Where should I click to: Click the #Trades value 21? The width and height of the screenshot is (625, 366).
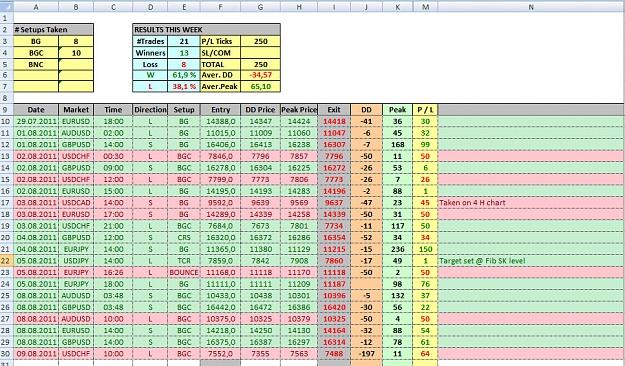[x=184, y=41]
